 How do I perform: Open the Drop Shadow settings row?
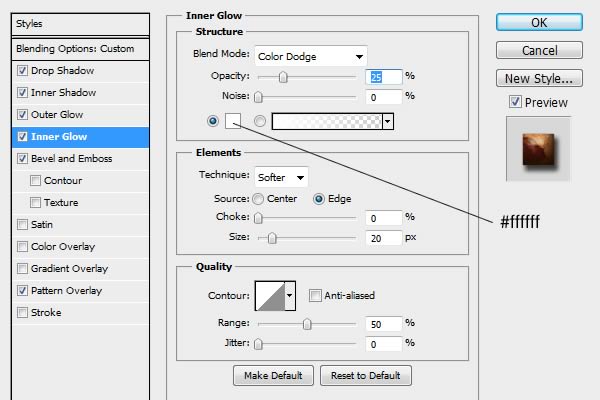(80, 71)
